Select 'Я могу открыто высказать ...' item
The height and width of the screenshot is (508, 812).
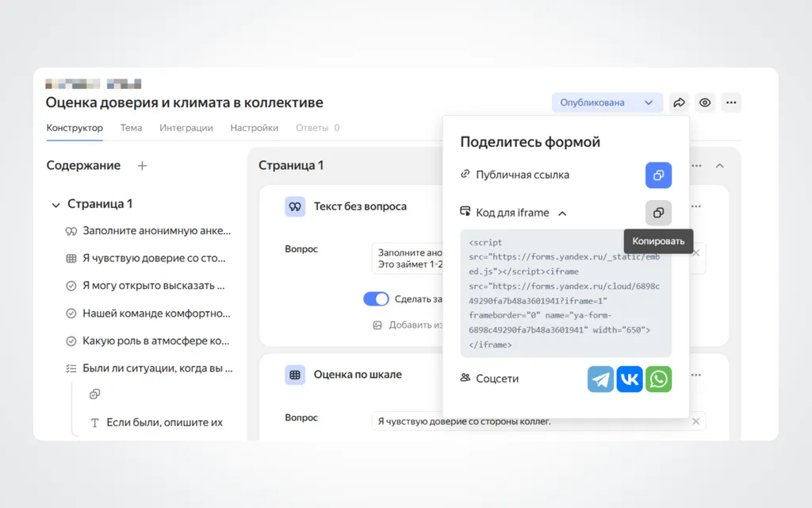pyautogui.click(x=146, y=286)
